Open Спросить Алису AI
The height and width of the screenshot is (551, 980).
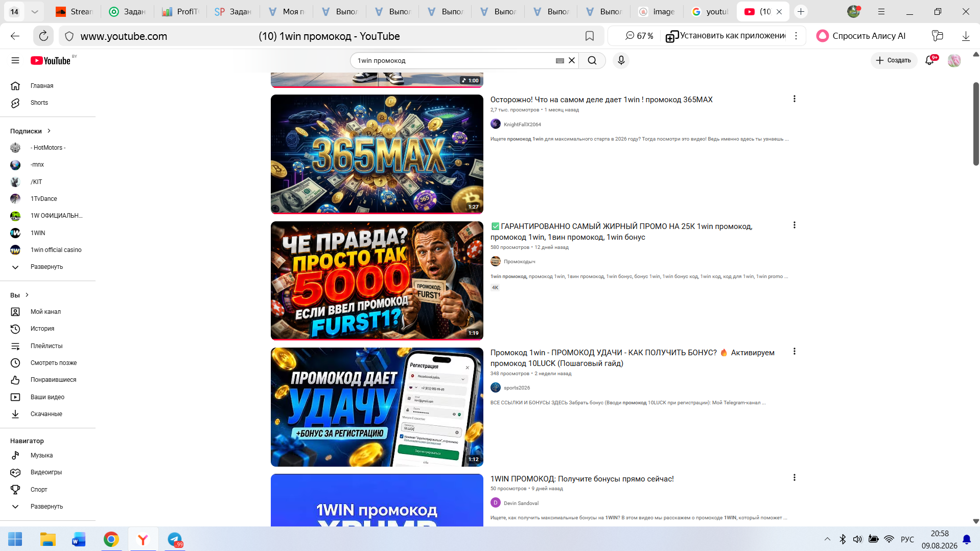tap(861, 36)
